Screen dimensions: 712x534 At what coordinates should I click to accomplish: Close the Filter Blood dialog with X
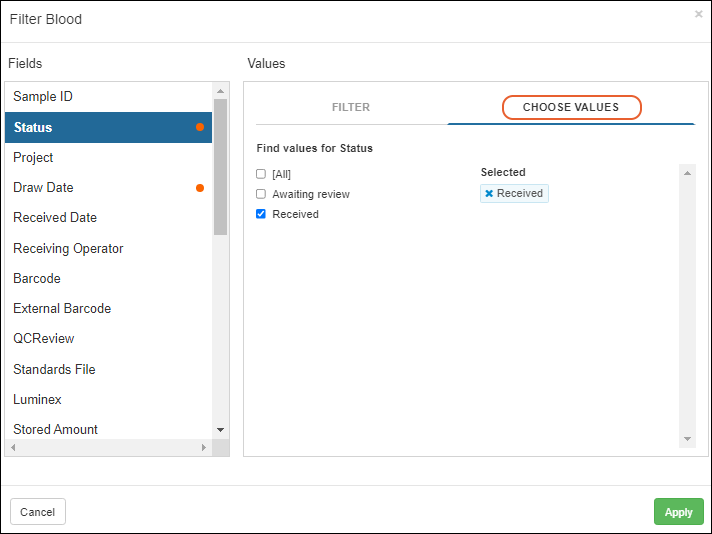(698, 14)
